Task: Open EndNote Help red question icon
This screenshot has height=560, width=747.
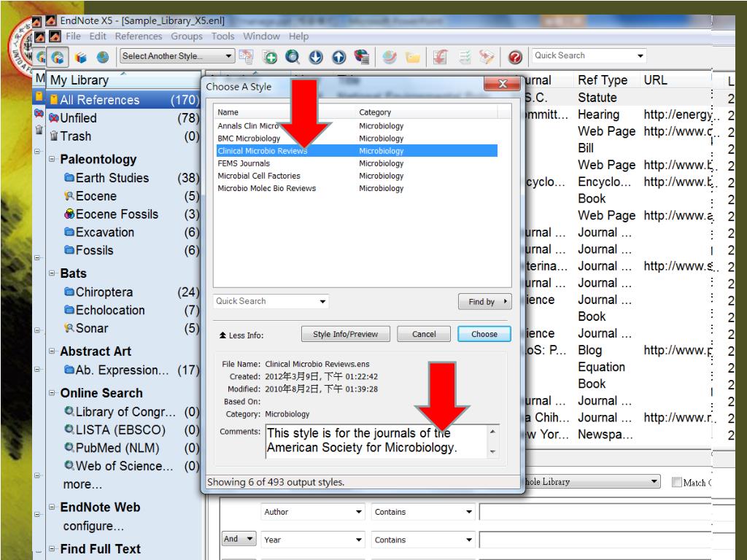Action: click(x=515, y=57)
